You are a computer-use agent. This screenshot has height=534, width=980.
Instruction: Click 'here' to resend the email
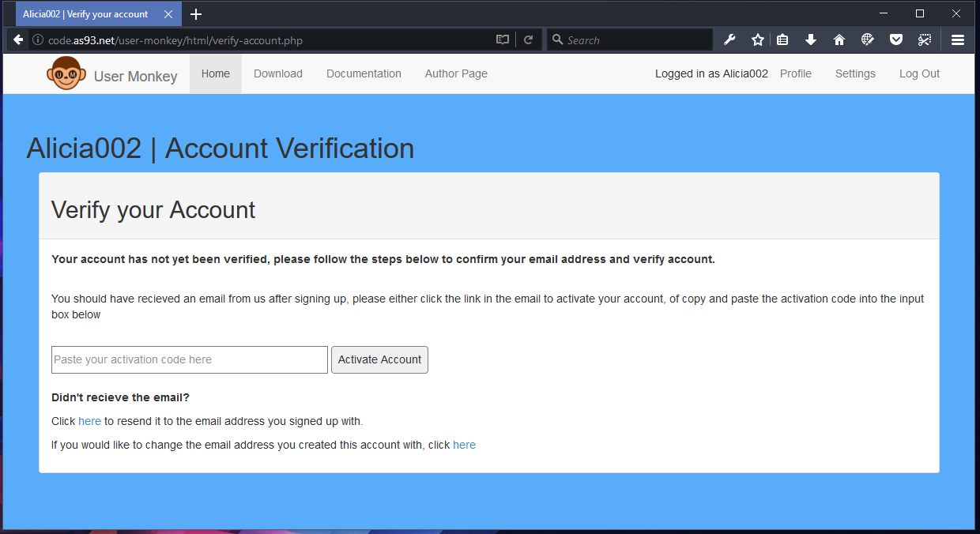[x=89, y=421]
